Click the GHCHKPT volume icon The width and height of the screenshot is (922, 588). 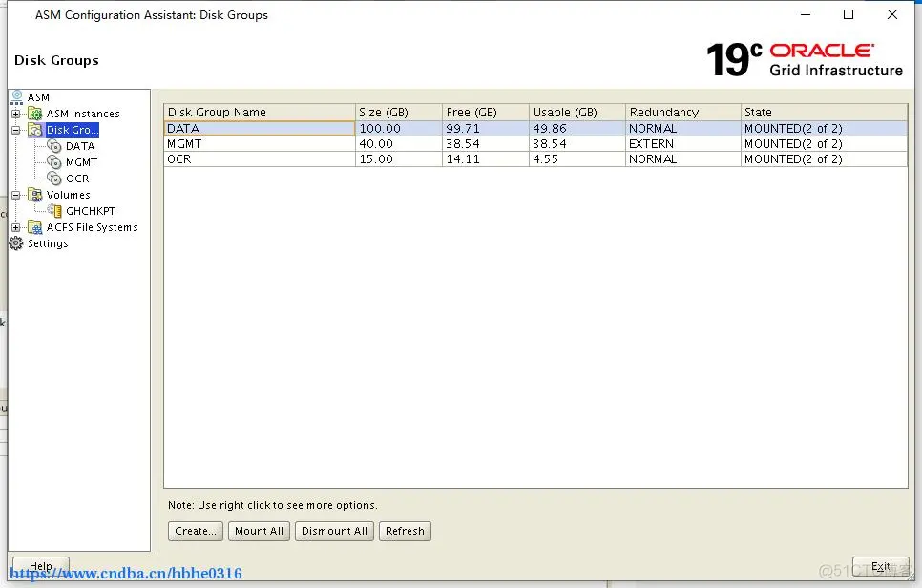pyautogui.click(x=54, y=211)
